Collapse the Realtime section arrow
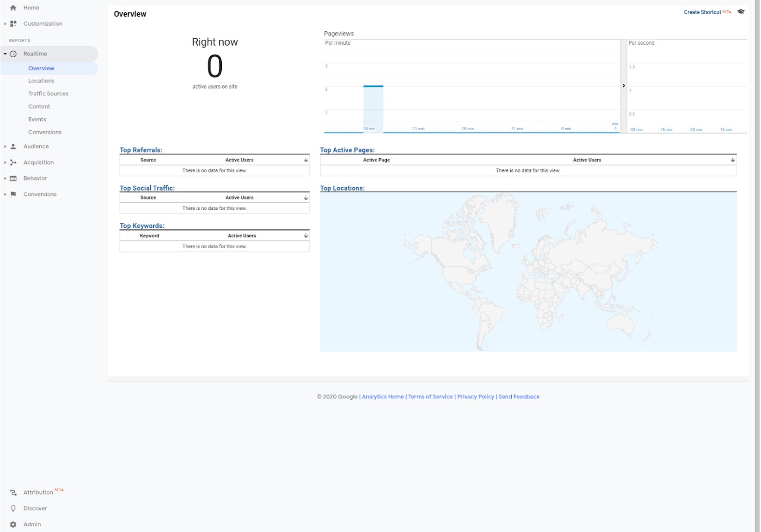This screenshot has height=532, width=761. [5, 54]
